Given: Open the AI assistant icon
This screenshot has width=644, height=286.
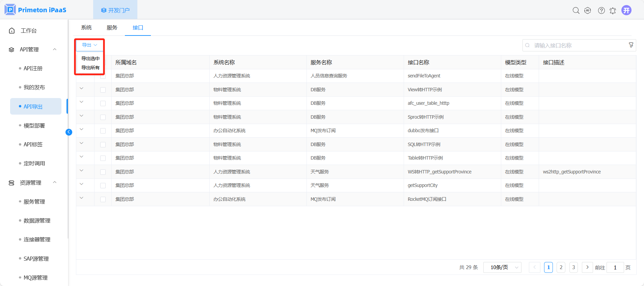Looking at the screenshot, I should (588, 10).
